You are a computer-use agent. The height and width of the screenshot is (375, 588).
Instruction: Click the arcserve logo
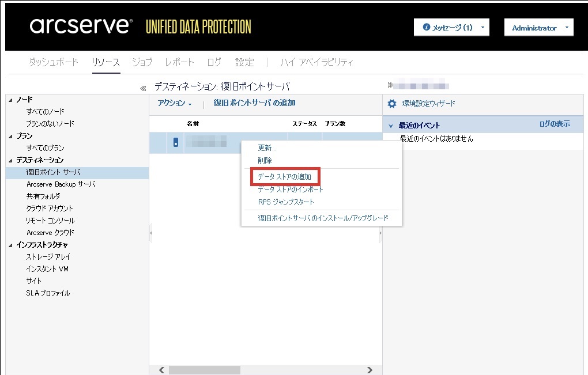click(81, 26)
